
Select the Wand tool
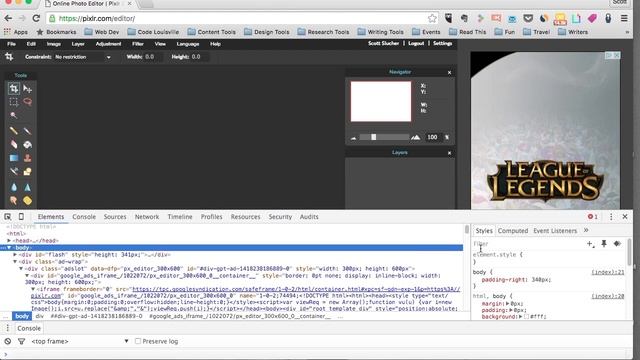click(x=14, y=116)
